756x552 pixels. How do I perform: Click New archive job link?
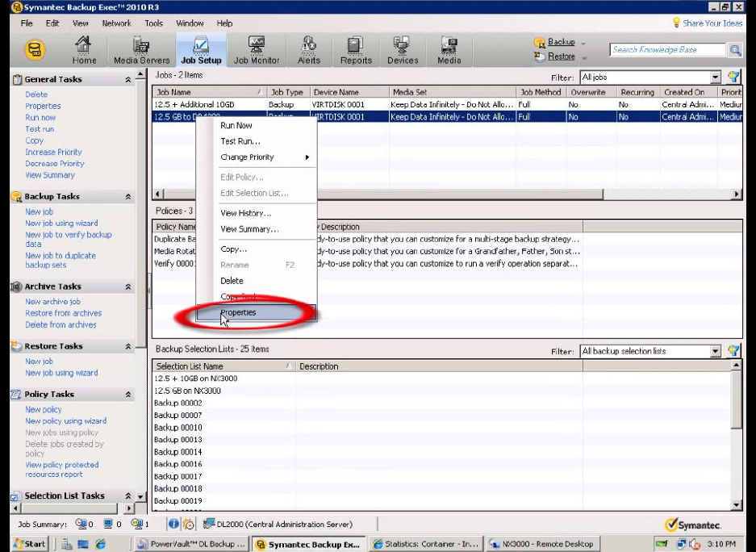52,302
